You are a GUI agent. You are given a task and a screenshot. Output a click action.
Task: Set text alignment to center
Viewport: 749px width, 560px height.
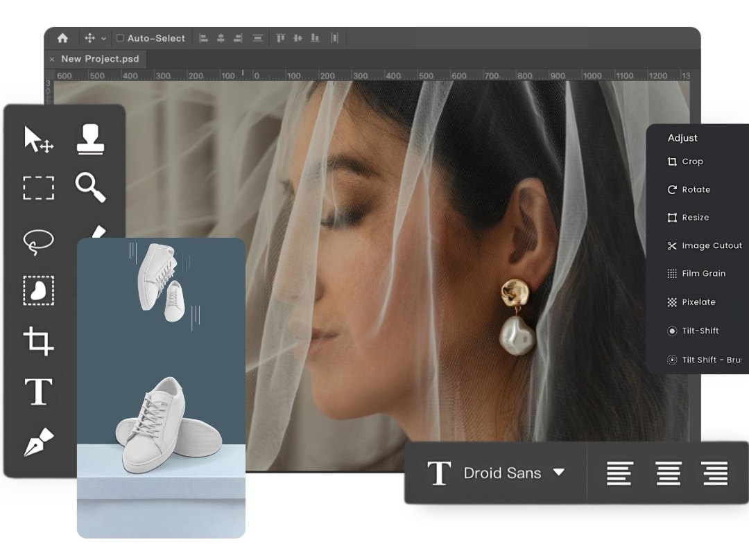[x=668, y=473]
